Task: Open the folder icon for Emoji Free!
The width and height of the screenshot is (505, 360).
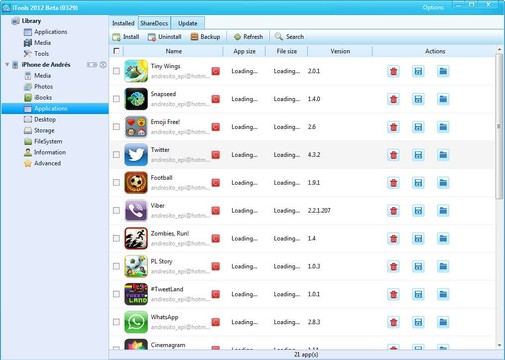Action: (x=443, y=127)
